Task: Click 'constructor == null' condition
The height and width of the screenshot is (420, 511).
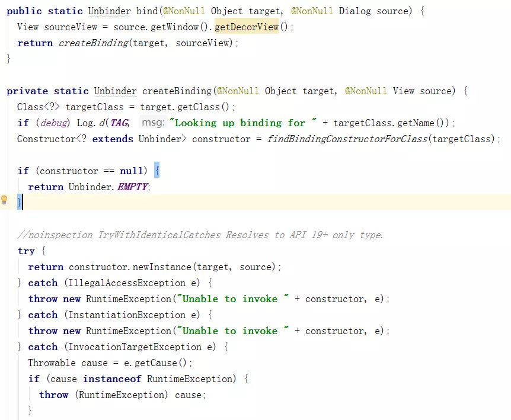Action: coord(91,171)
